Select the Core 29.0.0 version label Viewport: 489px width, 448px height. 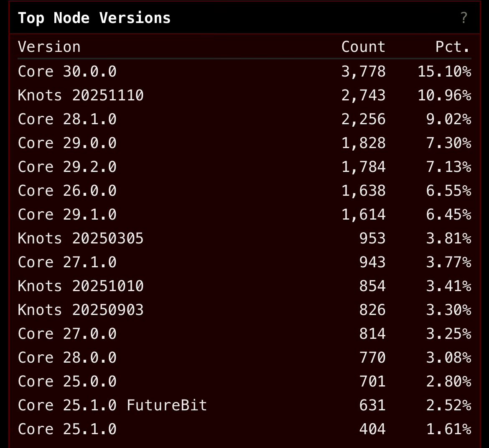click(x=67, y=143)
